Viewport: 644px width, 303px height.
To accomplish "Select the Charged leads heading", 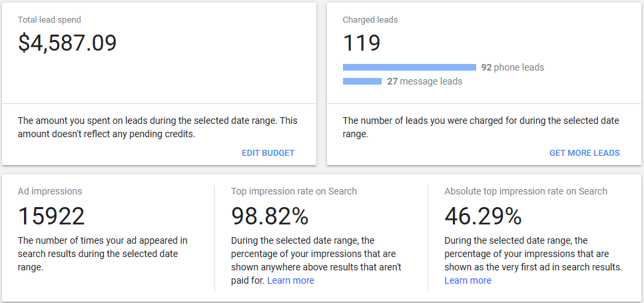I will [370, 20].
